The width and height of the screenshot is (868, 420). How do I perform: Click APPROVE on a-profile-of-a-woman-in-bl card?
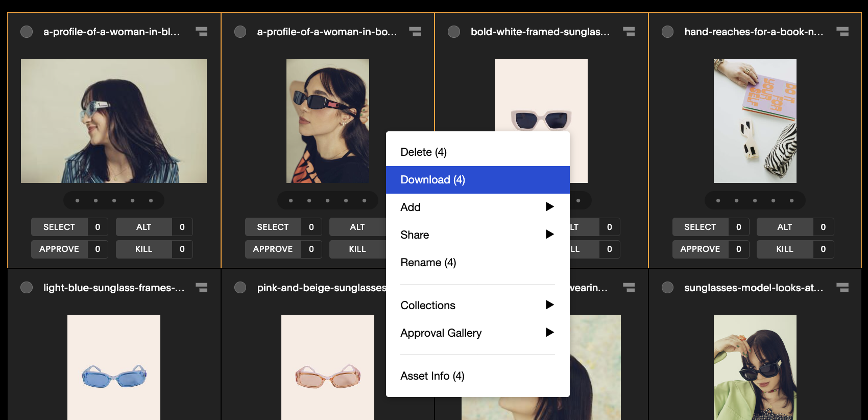click(x=59, y=249)
